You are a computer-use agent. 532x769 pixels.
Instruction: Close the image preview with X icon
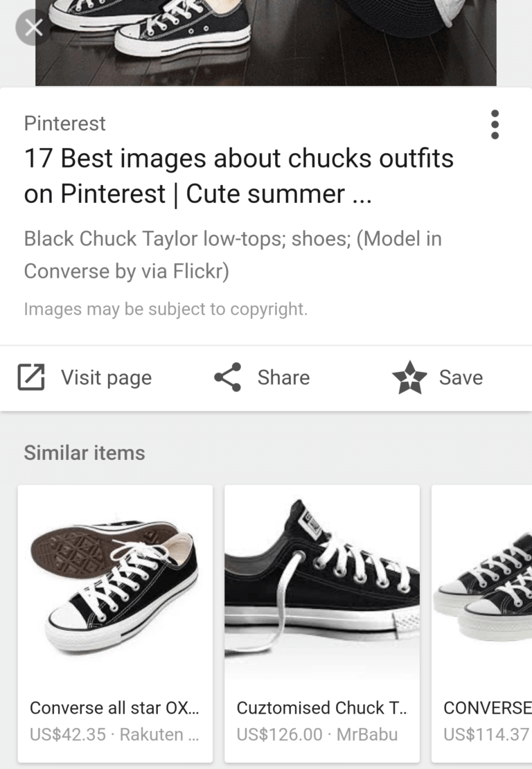tap(33, 28)
